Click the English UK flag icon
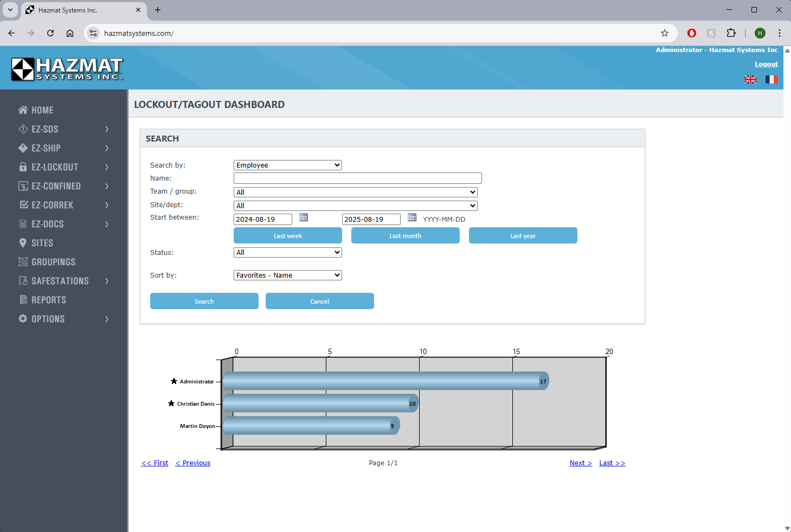The image size is (791, 532). [750, 80]
